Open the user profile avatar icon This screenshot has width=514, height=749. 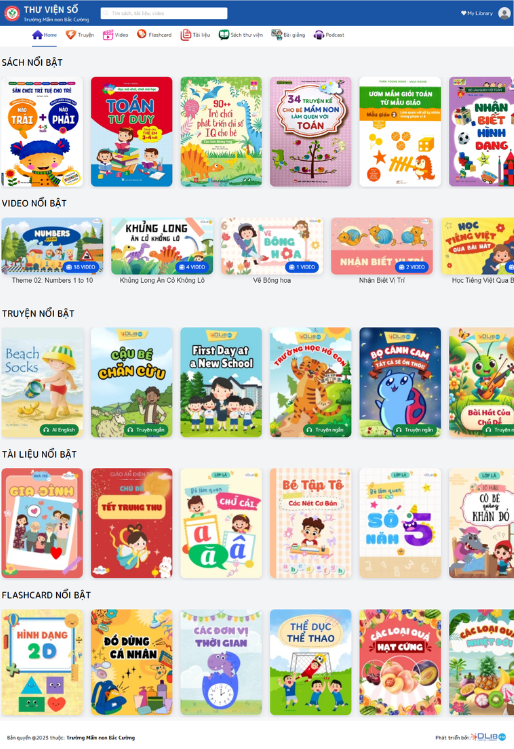[x=504, y=13]
